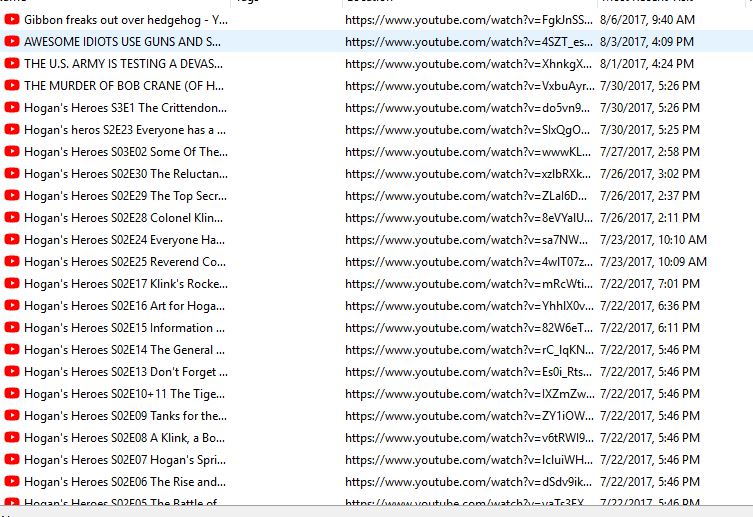This screenshot has height=517, width=753.
Task: Click the URL ending in watch?v=VxbuAyr
Action: click(470, 86)
